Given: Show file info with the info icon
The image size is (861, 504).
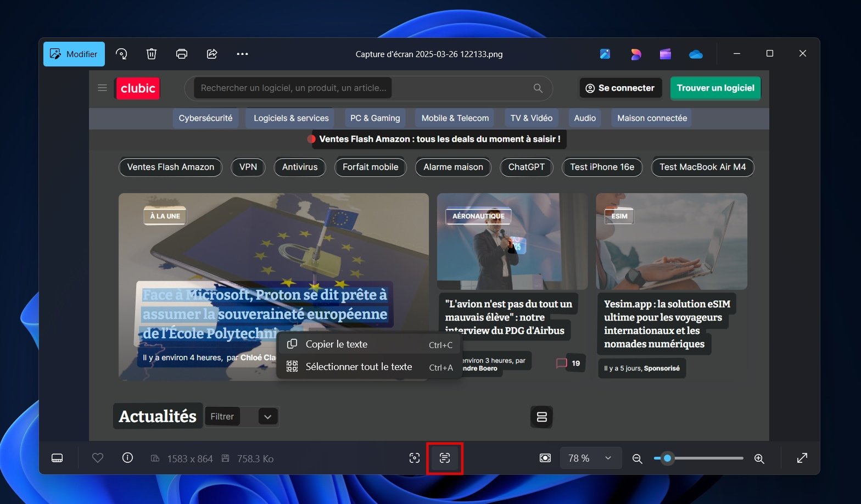Looking at the screenshot, I should (127, 458).
